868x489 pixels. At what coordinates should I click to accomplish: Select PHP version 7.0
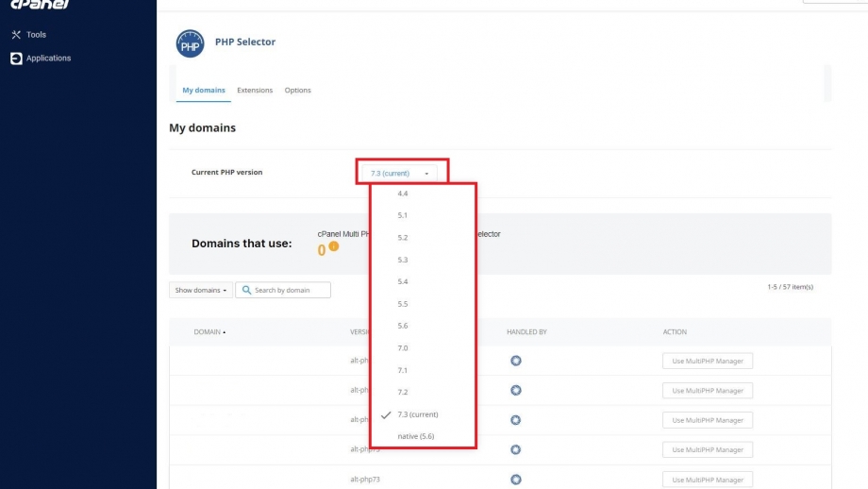click(x=403, y=348)
